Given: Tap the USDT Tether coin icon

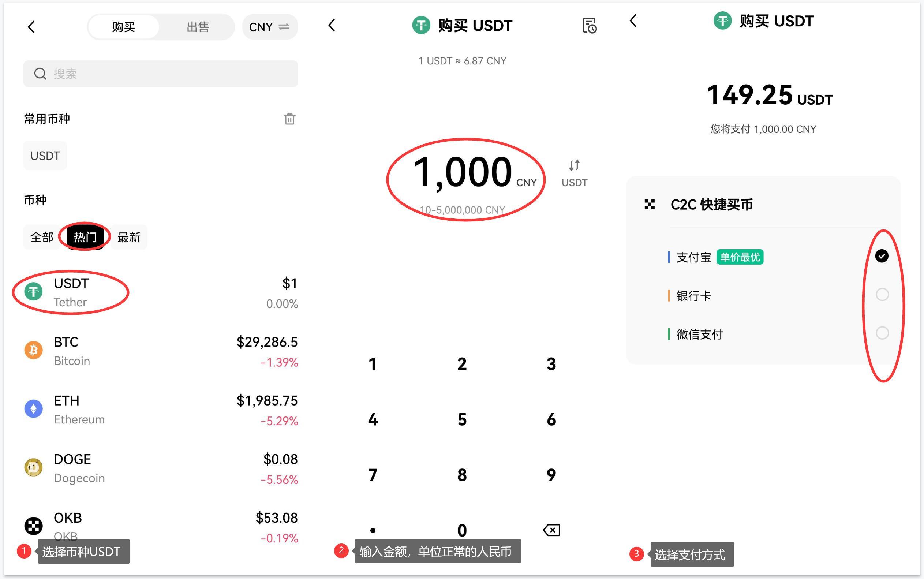Looking at the screenshot, I should point(33,292).
